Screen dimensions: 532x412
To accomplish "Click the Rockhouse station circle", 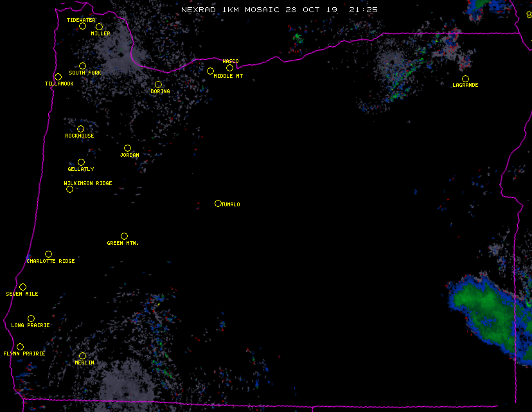I will click(x=80, y=129).
